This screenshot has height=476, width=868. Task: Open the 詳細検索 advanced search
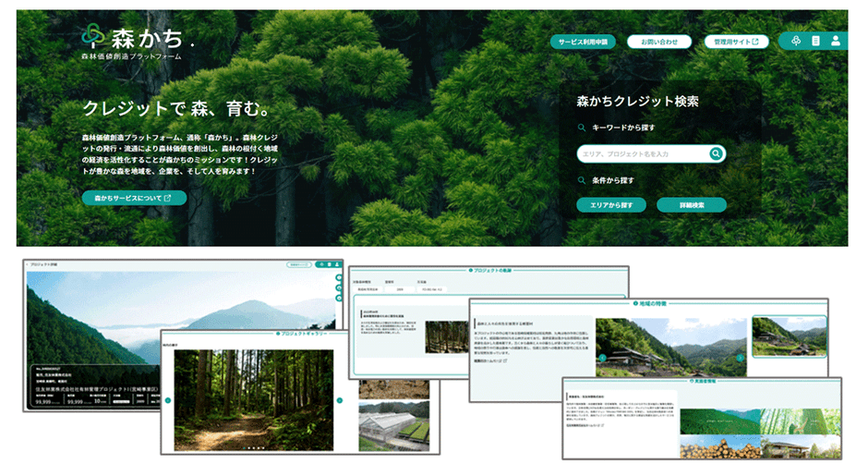click(x=691, y=204)
